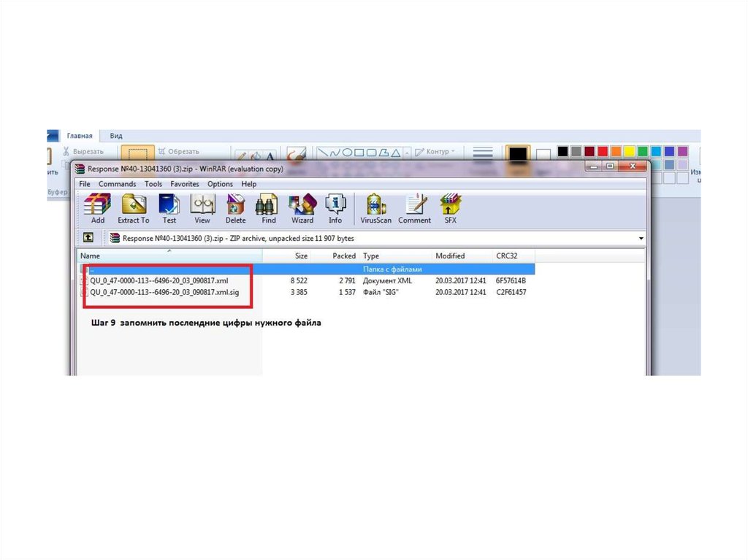Select the QU_0_47 .xml.sig file
The width and height of the screenshot is (748, 560).
point(164,292)
